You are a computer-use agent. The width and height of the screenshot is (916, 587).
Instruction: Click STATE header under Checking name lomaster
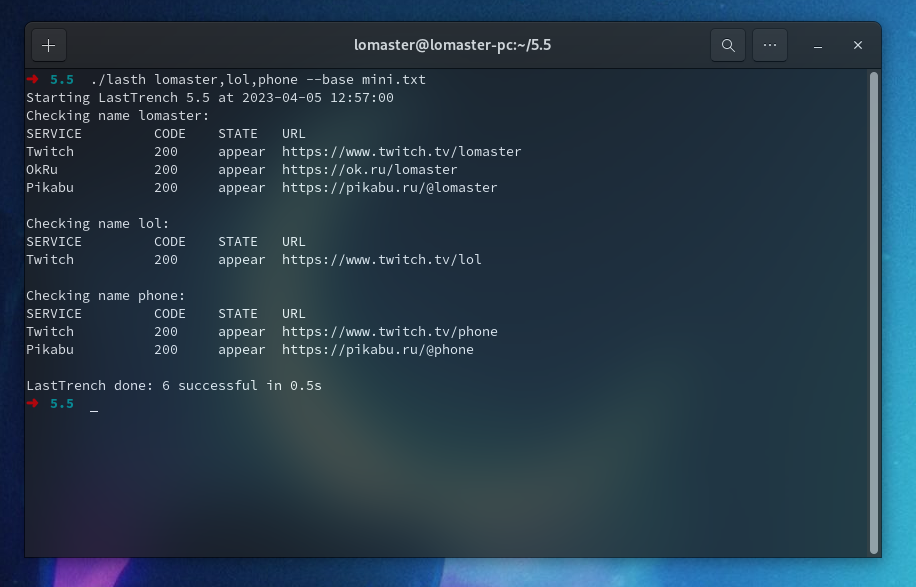(238, 134)
